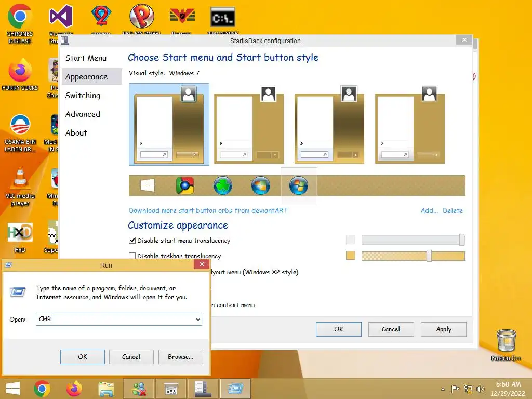532x399 pixels.
Task: Open the Advanced settings page
Action: tap(83, 114)
